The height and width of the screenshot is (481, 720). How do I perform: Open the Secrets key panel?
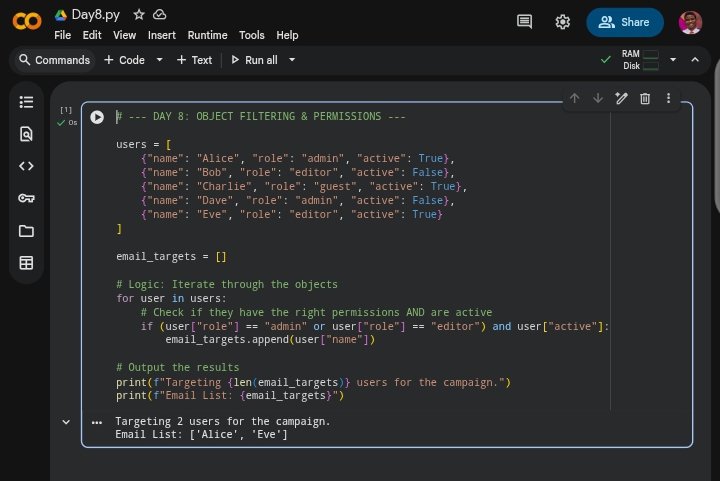click(x=26, y=198)
